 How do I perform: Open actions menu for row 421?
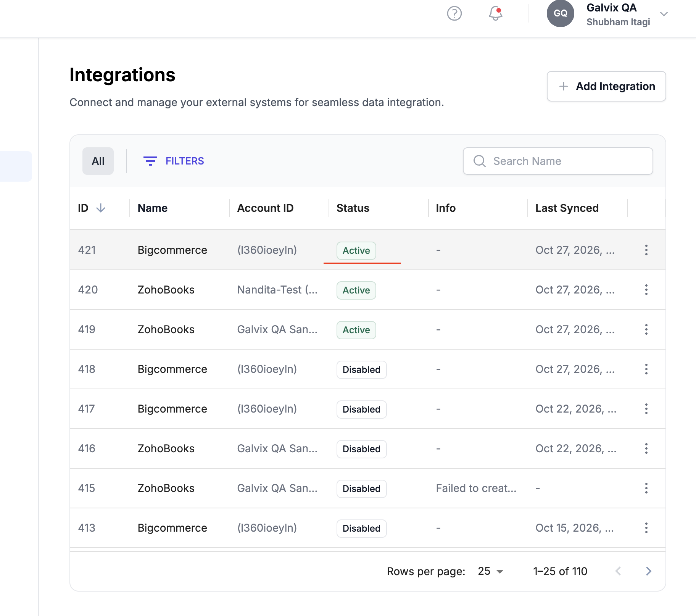(646, 250)
